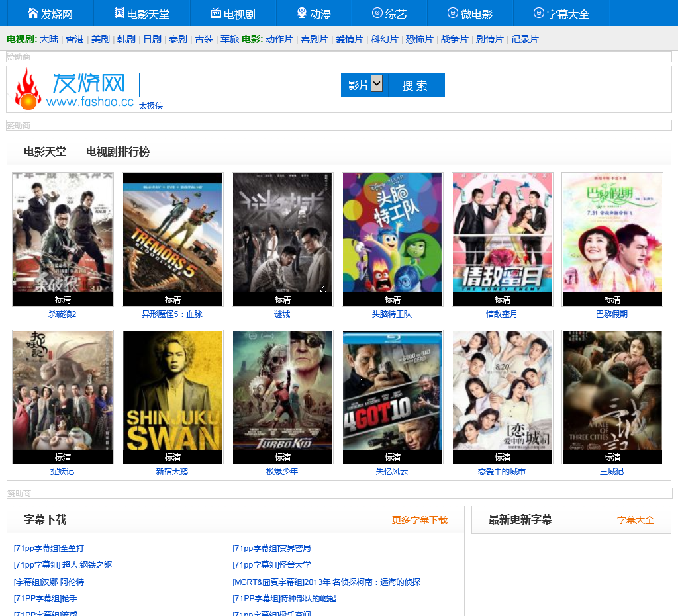Select the 爱情片 movie genre
The width and height of the screenshot is (678, 616).
pyautogui.click(x=350, y=39)
